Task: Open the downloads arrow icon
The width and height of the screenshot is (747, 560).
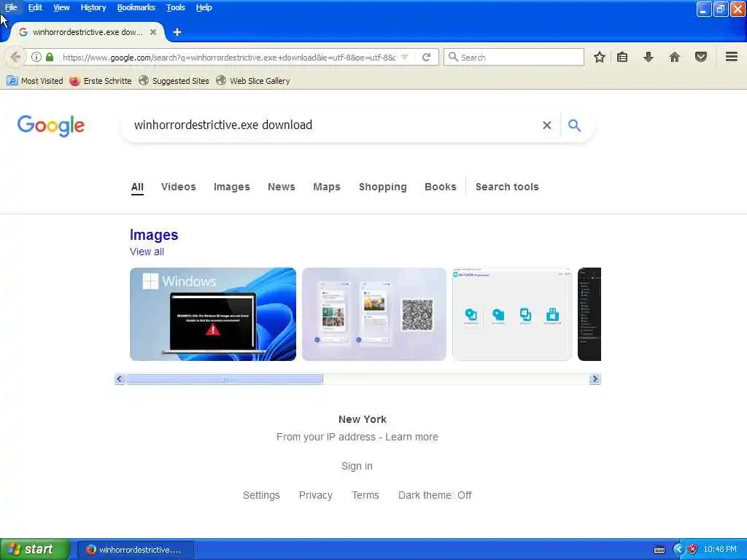Action: coord(649,57)
